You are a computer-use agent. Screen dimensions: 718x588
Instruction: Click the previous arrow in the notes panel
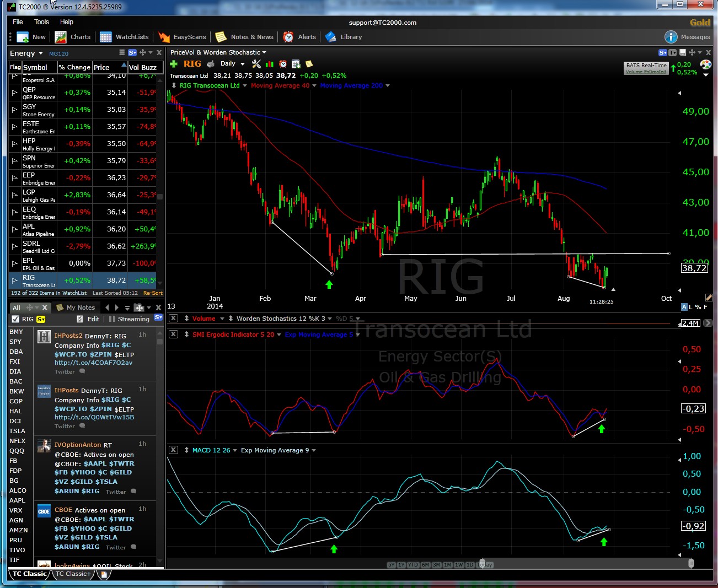point(107,308)
